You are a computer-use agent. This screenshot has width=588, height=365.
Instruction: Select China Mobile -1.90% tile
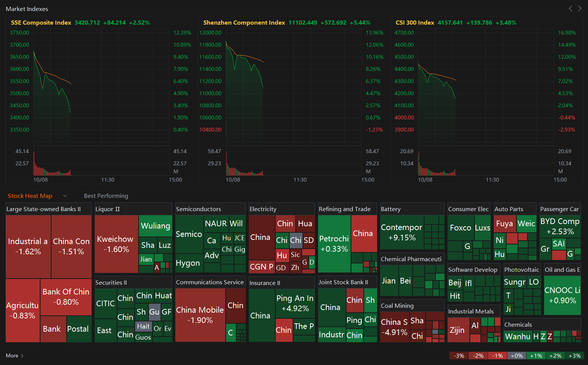coord(200,315)
